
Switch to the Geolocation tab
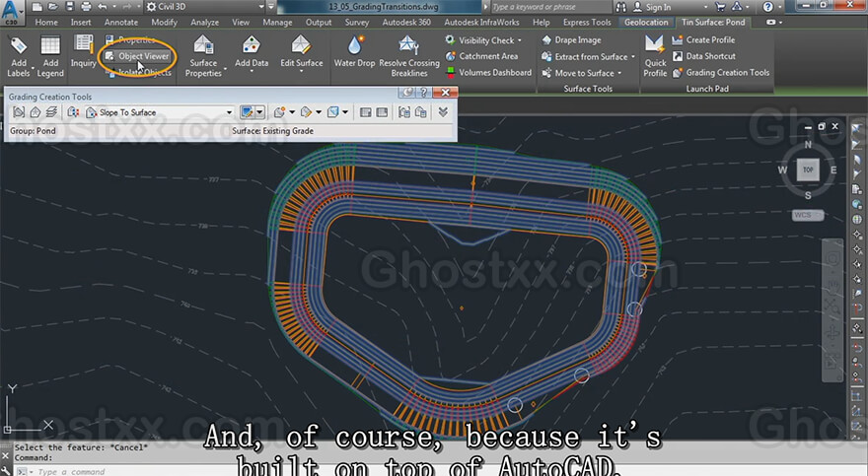coord(646,22)
